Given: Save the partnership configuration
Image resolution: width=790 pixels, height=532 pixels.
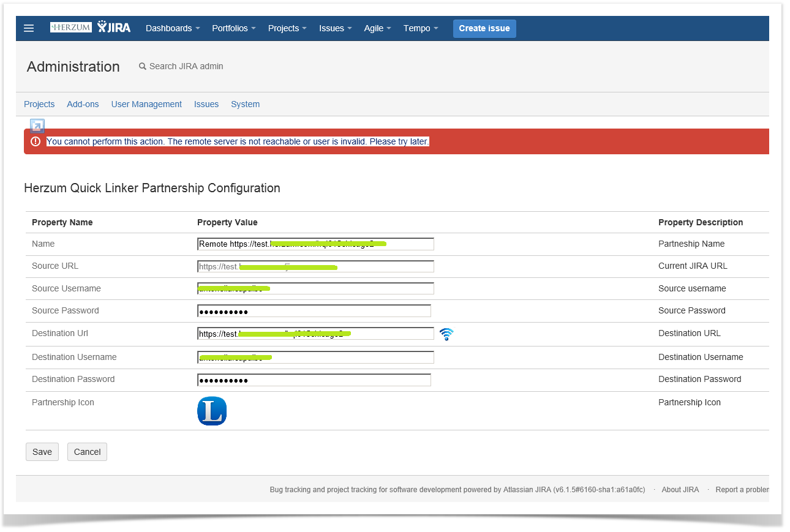Looking at the screenshot, I should 42,452.
